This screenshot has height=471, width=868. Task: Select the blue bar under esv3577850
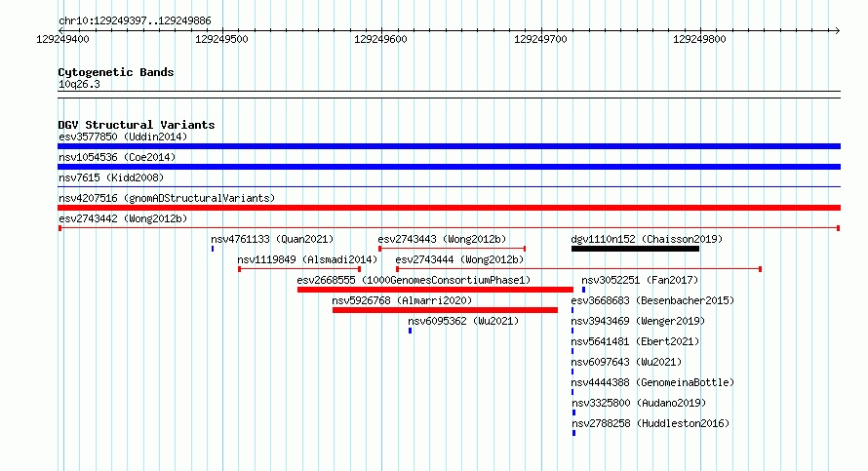[449, 146]
